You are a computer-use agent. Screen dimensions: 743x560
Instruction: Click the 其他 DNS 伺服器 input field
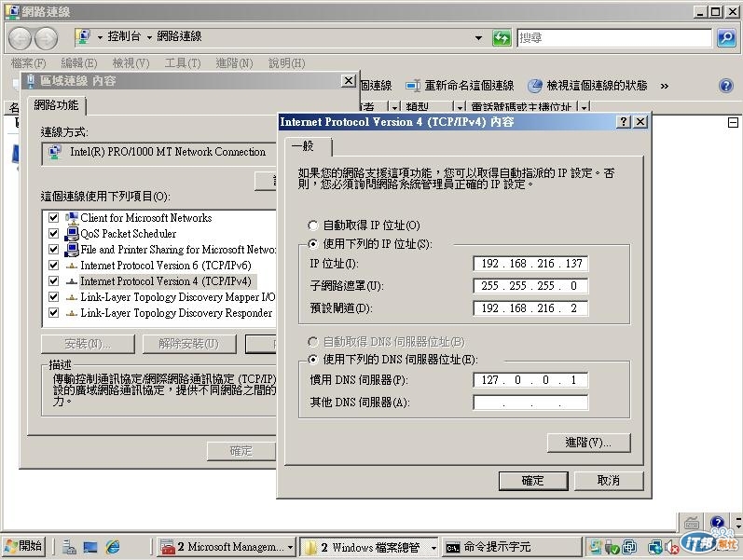pos(530,403)
